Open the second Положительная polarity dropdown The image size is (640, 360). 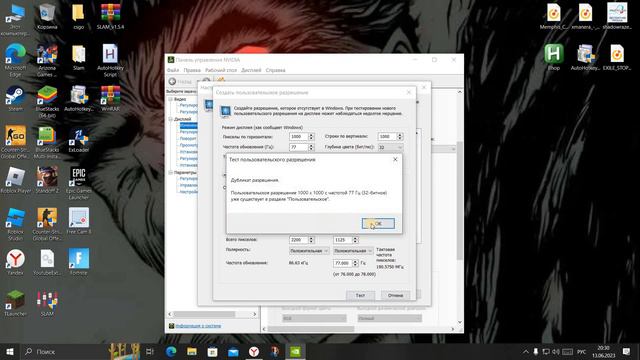353,251
